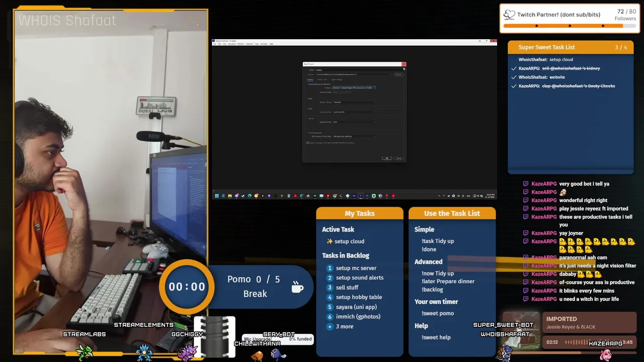Open the Video Display Format dropdown
644x362 pixels.
point(354,102)
